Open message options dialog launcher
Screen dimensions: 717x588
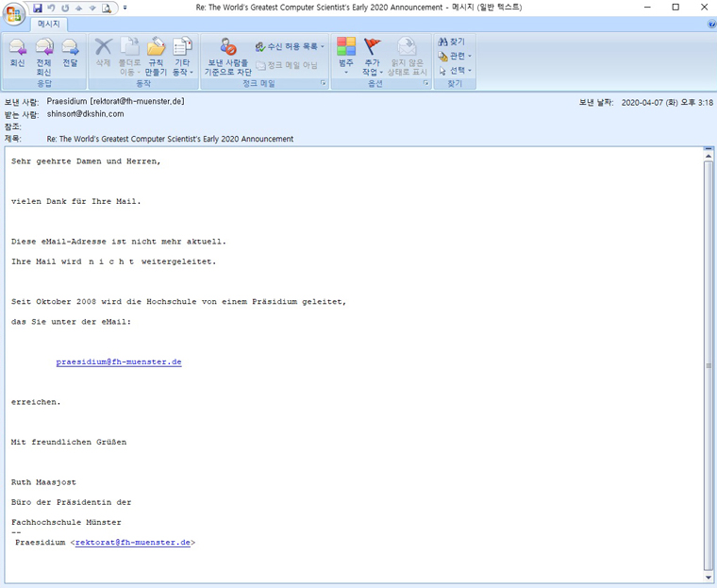(x=425, y=83)
